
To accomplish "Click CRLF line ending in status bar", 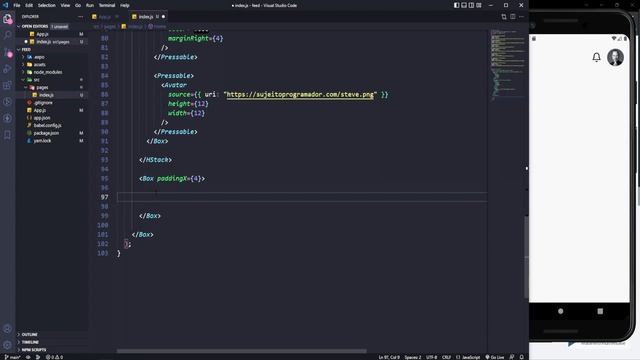I will (x=447, y=357).
